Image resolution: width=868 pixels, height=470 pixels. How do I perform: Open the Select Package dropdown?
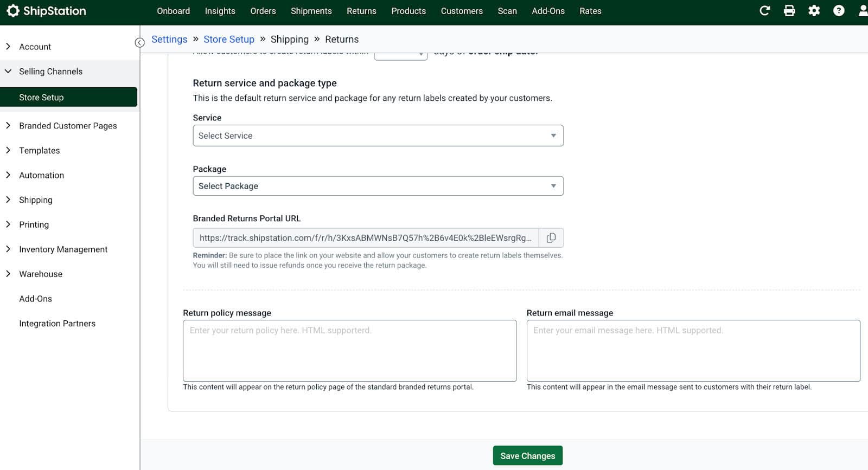click(x=378, y=186)
